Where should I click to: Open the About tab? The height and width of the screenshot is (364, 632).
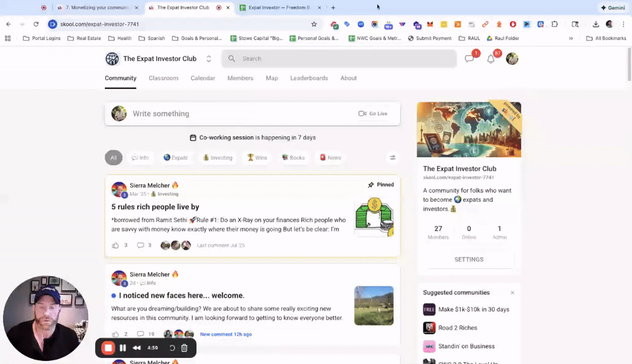(348, 78)
